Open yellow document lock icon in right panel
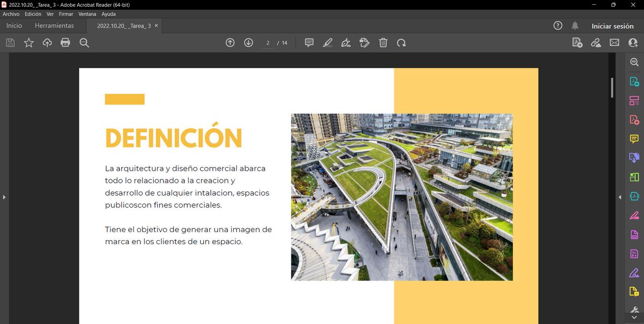The width and height of the screenshot is (644, 324). pyautogui.click(x=634, y=292)
